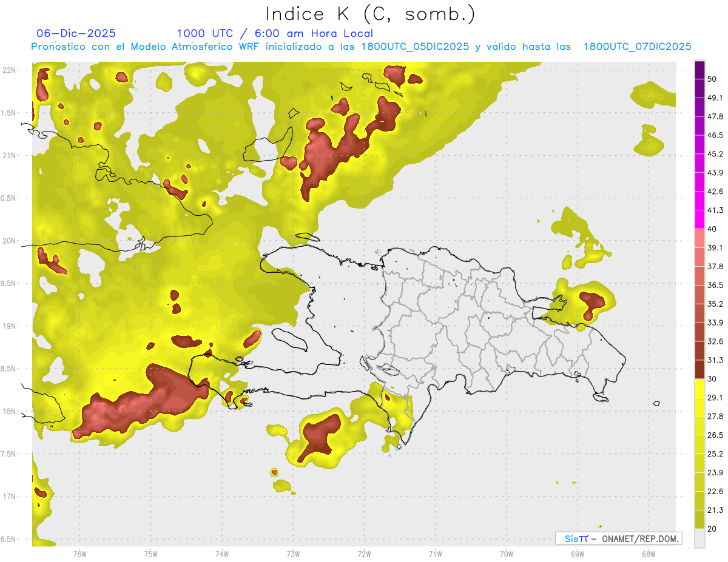Click the colorbar value '49.1'
This screenshot has height=562, width=728.
[x=715, y=98]
